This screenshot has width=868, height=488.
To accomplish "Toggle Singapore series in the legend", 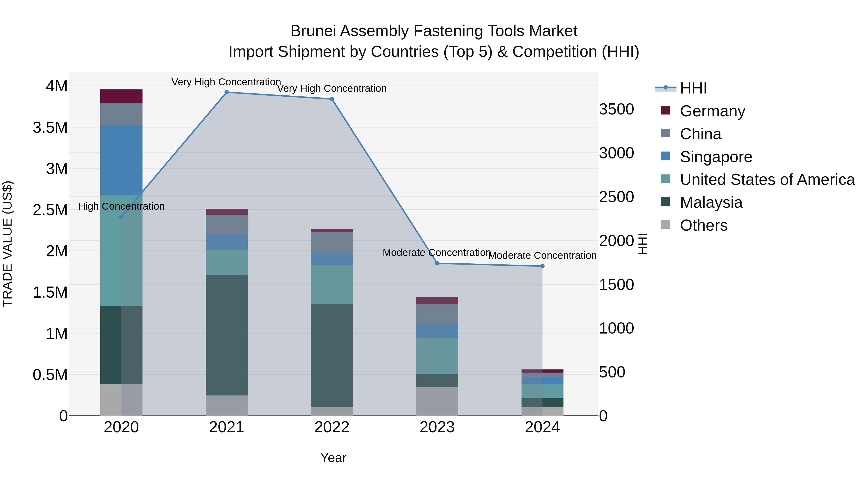I will (x=707, y=157).
